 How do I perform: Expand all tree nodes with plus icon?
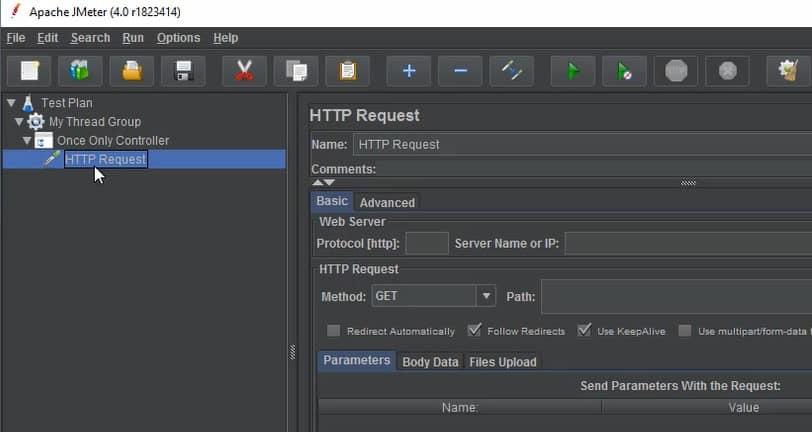tap(409, 70)
